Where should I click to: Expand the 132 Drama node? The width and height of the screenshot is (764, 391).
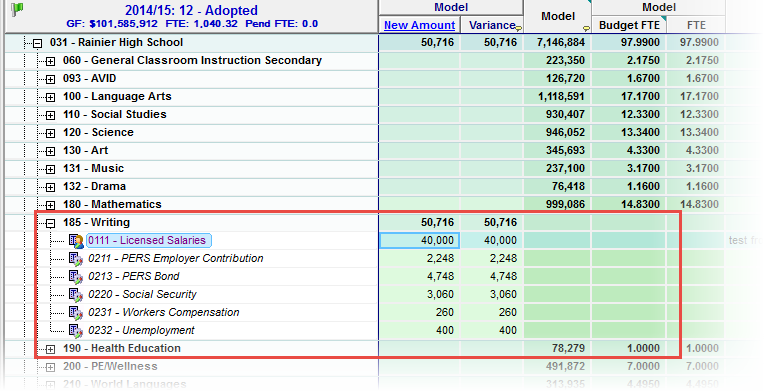coord(50,188)
